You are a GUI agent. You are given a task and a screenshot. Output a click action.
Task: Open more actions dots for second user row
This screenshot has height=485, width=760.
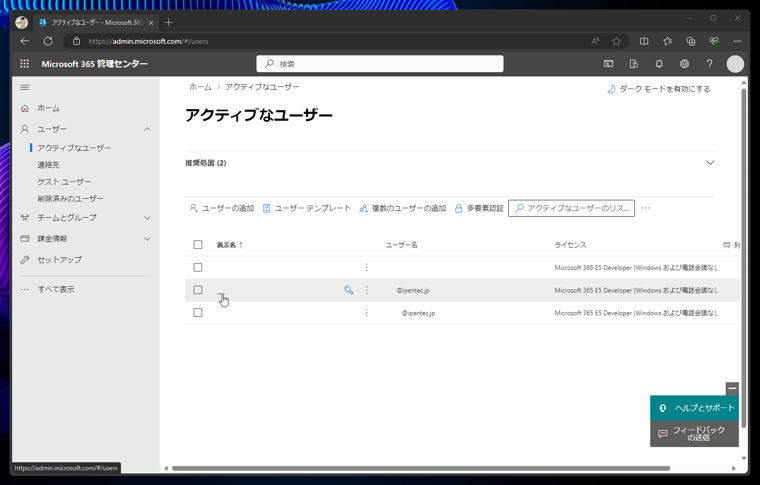tap(366, 290)
